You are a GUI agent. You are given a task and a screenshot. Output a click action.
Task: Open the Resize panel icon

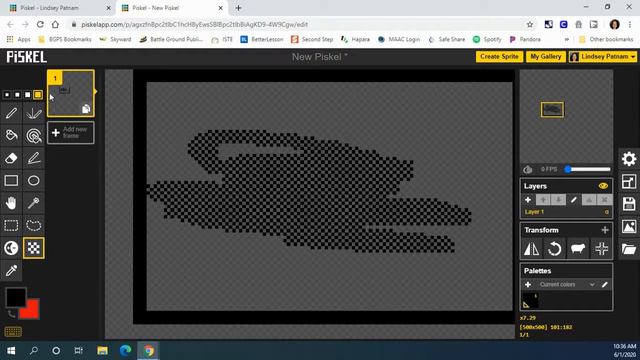tap(629, 182)
